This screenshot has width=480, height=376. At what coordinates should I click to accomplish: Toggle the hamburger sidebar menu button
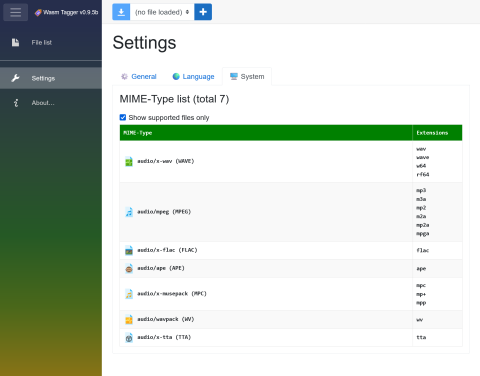click(x=15, y=12)
